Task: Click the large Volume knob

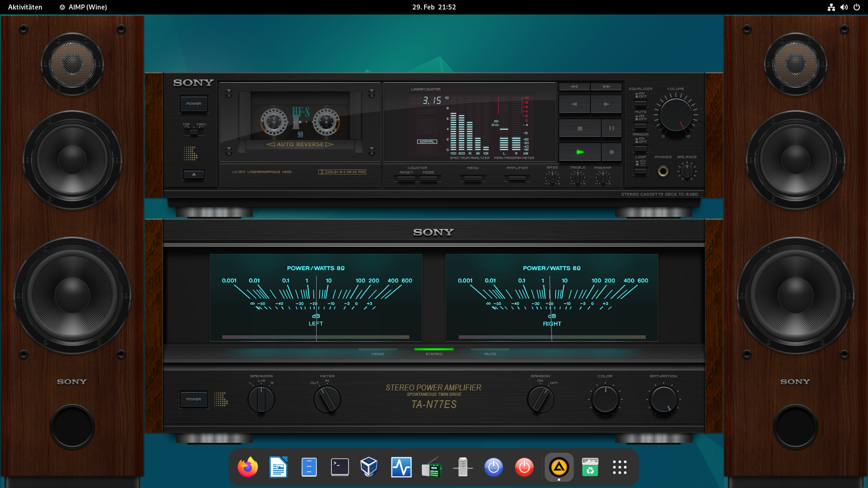Action: pyautogui.click(x=675, y=115)
